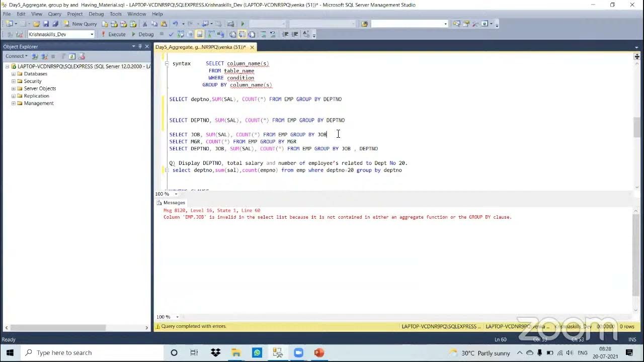Expand the Security node

click(x=14, y=81)
